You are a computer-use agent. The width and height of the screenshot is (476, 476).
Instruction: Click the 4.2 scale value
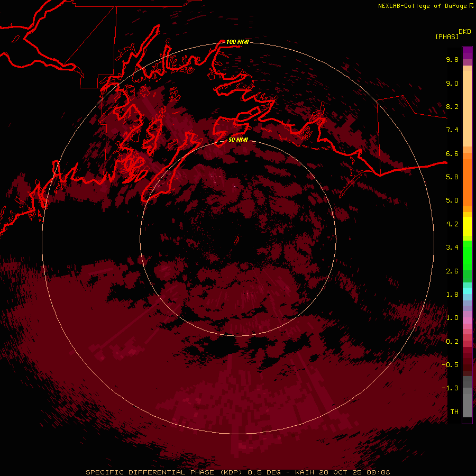[x=452, y=224]
